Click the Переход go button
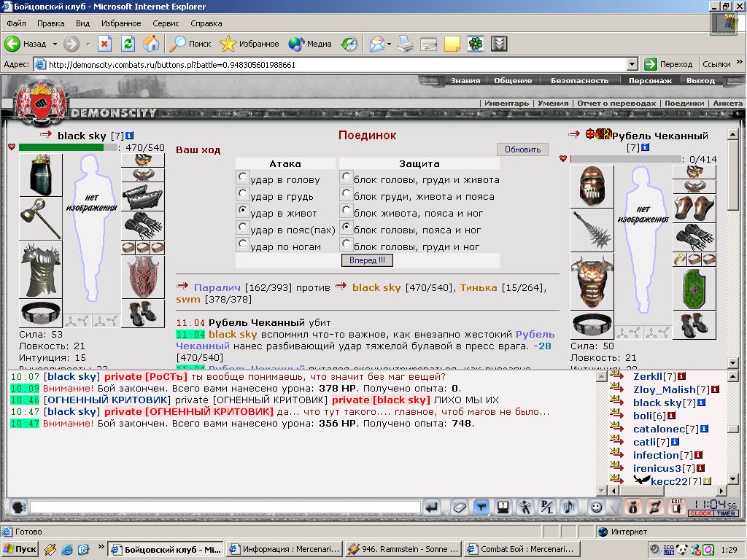This screenshot has height=560, width=747. (668, 64)
